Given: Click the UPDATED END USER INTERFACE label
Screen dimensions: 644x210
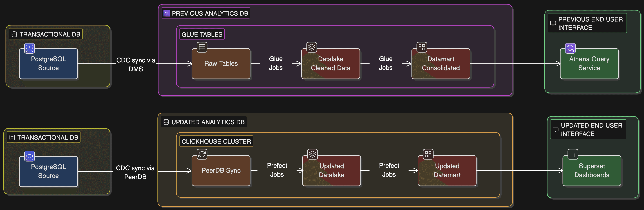Looking at the screenshot, I should coord(591,129).
